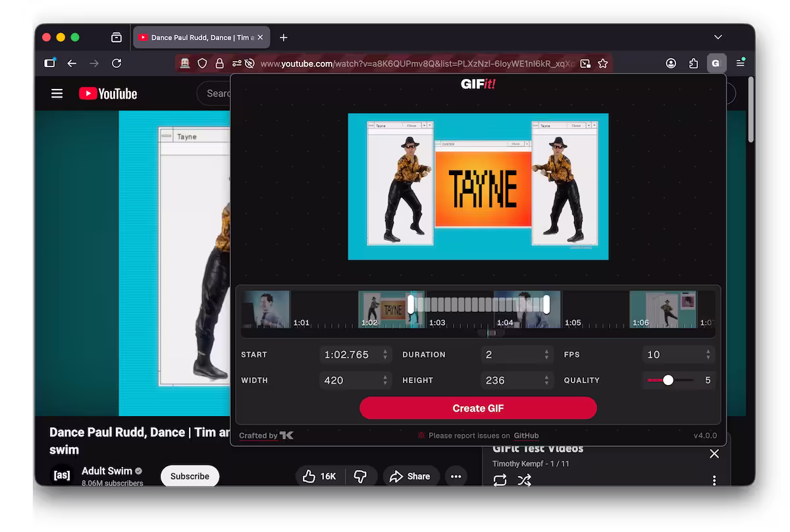Subscribe to the Adult Swim channel
790x532 pixels.
[190, 476]
